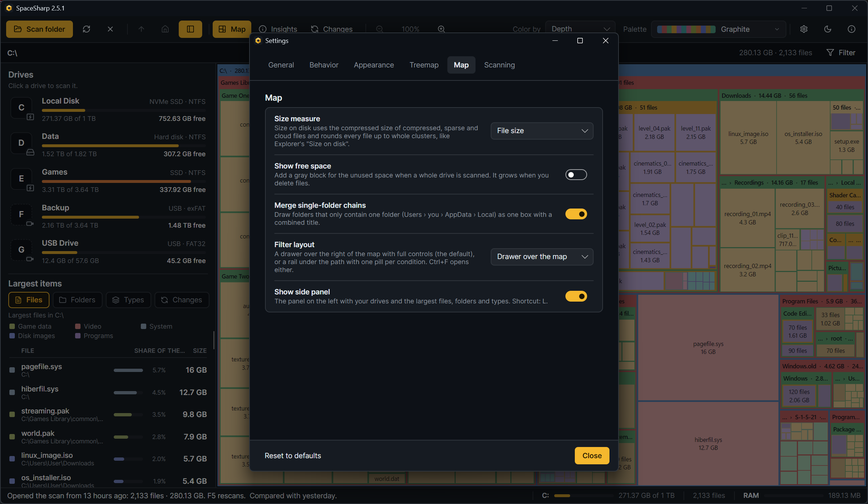
Task: Turn off Merge single-folder chains toggle
Action: (576, 214)
